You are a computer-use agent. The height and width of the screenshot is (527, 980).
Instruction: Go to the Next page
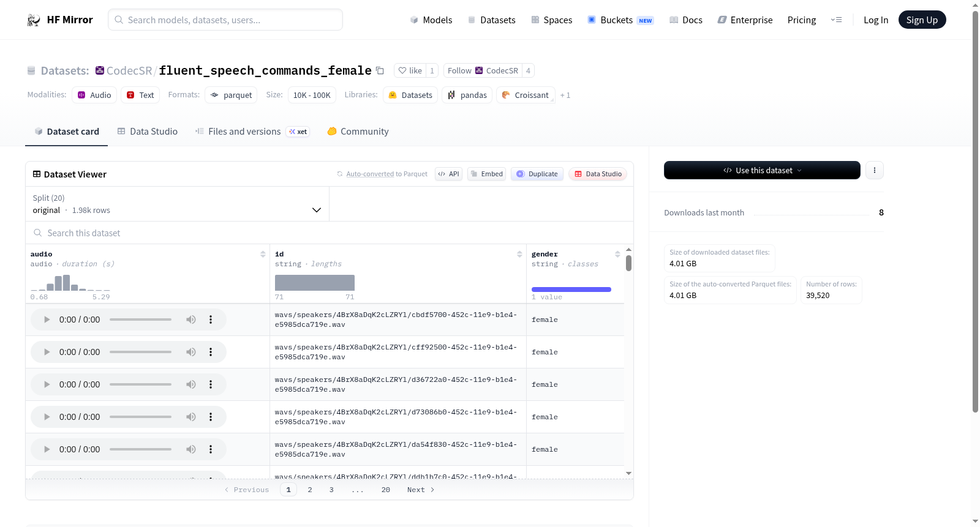[421, 490]
